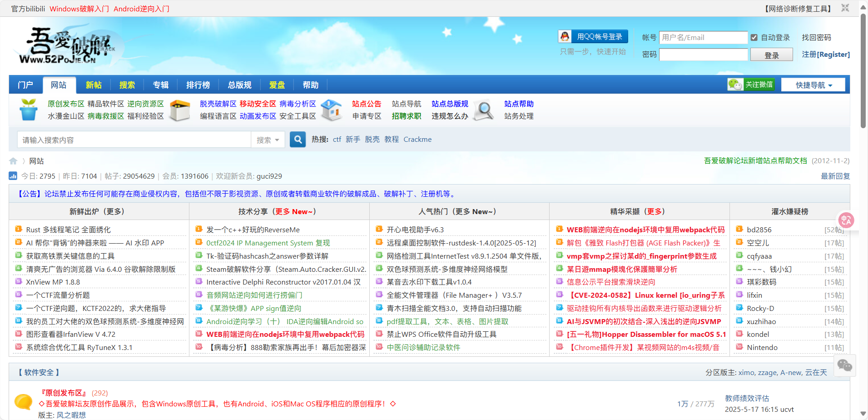Viewport: 868px width, 420px height.
Task: Click hot search term Crackme
Action: [x=417, y=140]
